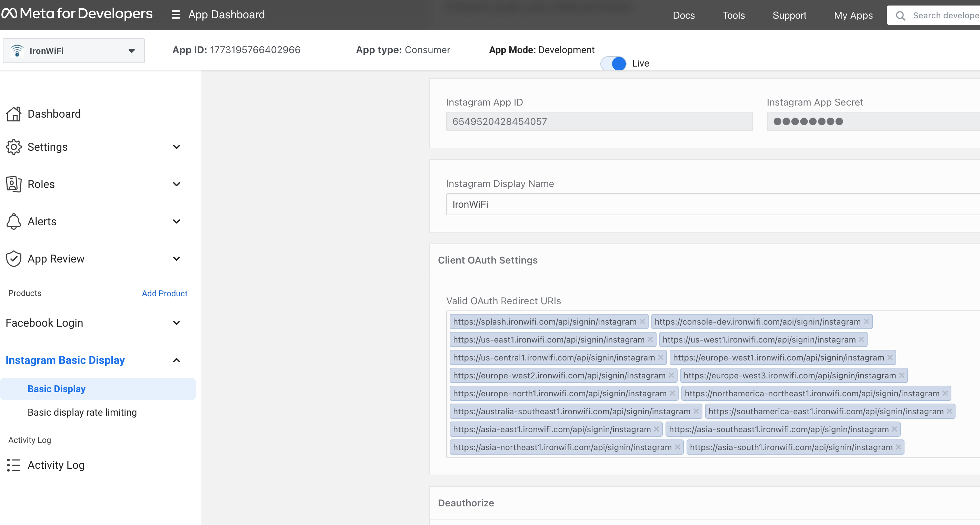The image size is (980, 525).
Task: Remove the southamerica-east1 redirect URI
Action: tap(949, 411)
